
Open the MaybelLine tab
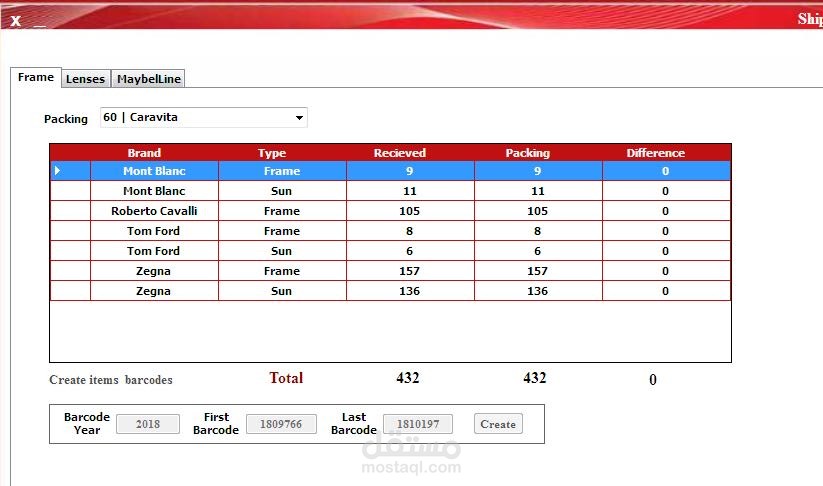[149, 79]
